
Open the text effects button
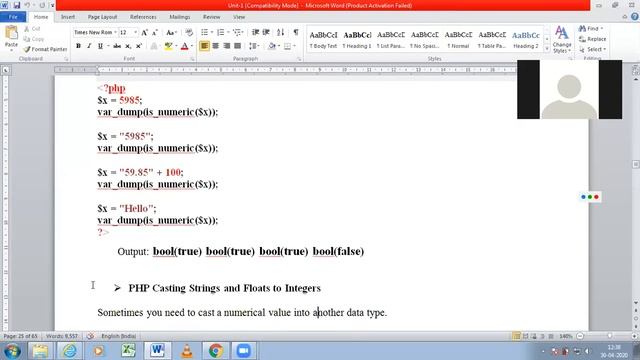pos(154,46)
